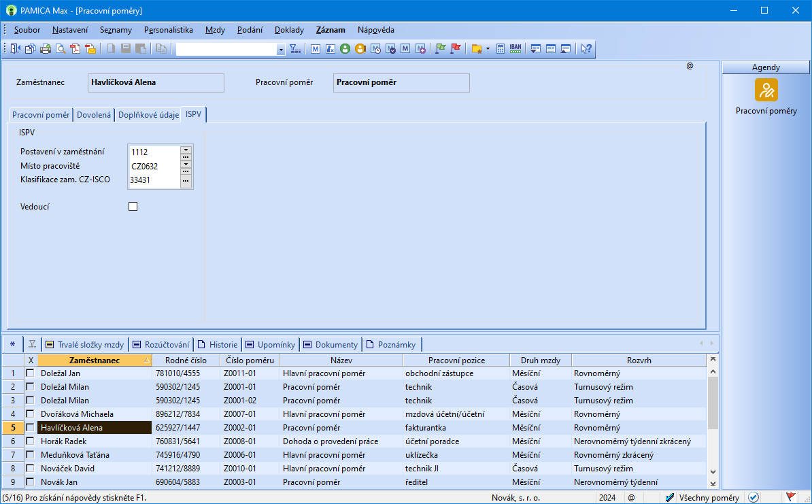Viewport: 812px width, 504px height.
Task: Open Pracovní poměry agenda icon
Action: point(766,90)
